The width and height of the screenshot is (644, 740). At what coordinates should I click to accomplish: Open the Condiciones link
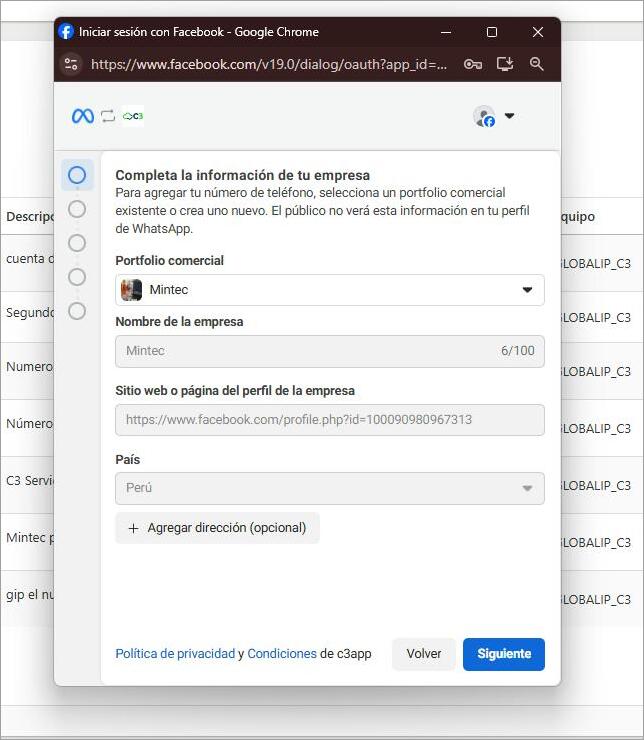click(282, 654)
